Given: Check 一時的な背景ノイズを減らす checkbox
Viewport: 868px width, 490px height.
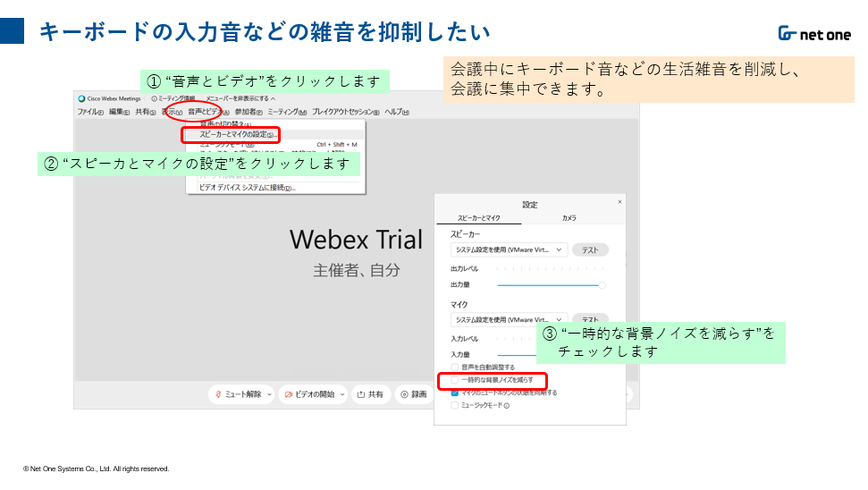Looking at the screenshot, I should tap(454, 380).
